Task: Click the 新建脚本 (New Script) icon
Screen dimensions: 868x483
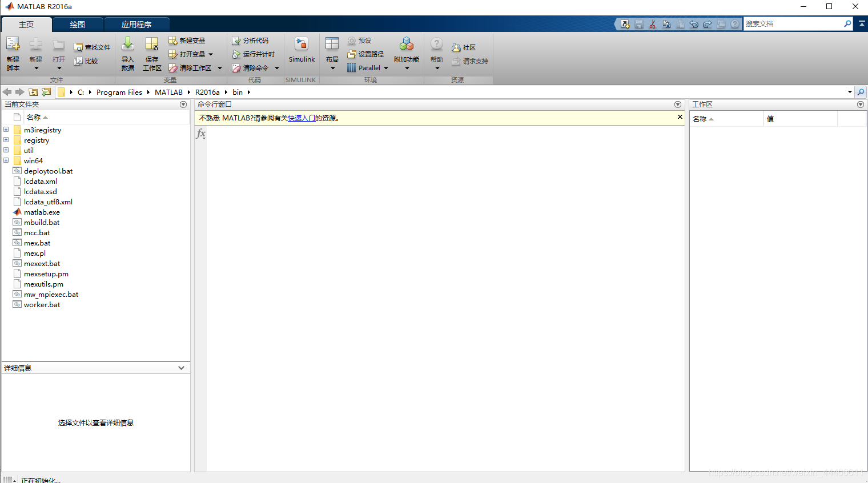Action: (x=13, y=45)
